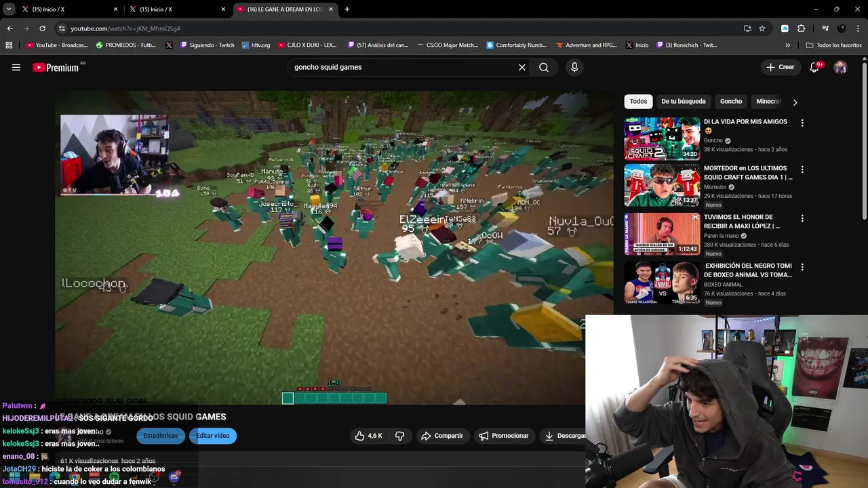The width and height of the screenshot is (868, 488).
Task: Show hidden bookmarks with the double chevron
Action: (788, 45)
